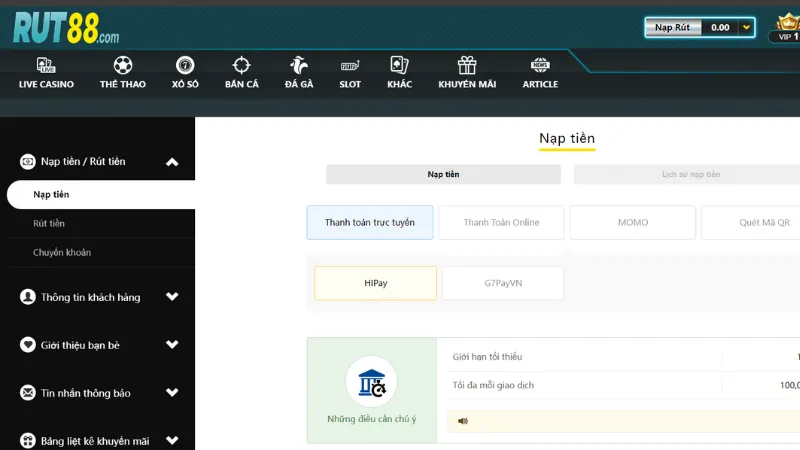The height and width of the screenshot is (450, 800).
Task: Expand the Giới thiệu bạn bè section
Action: [172, 344]
